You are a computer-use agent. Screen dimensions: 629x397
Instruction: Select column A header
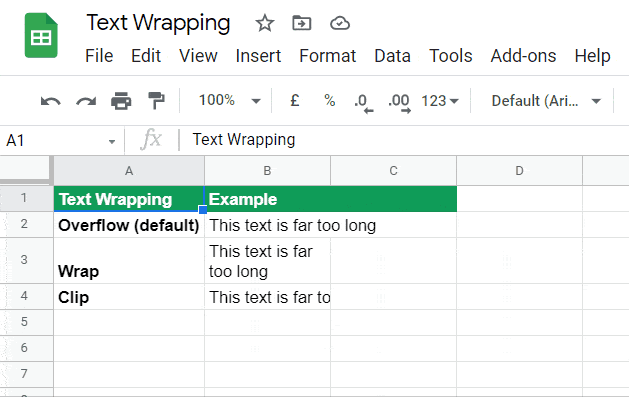129,171
